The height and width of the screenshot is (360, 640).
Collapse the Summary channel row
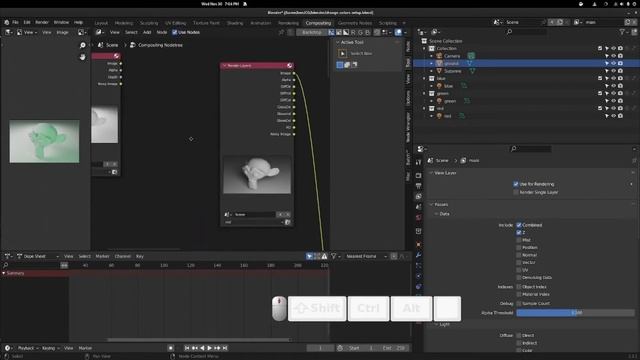coord(4,273)
